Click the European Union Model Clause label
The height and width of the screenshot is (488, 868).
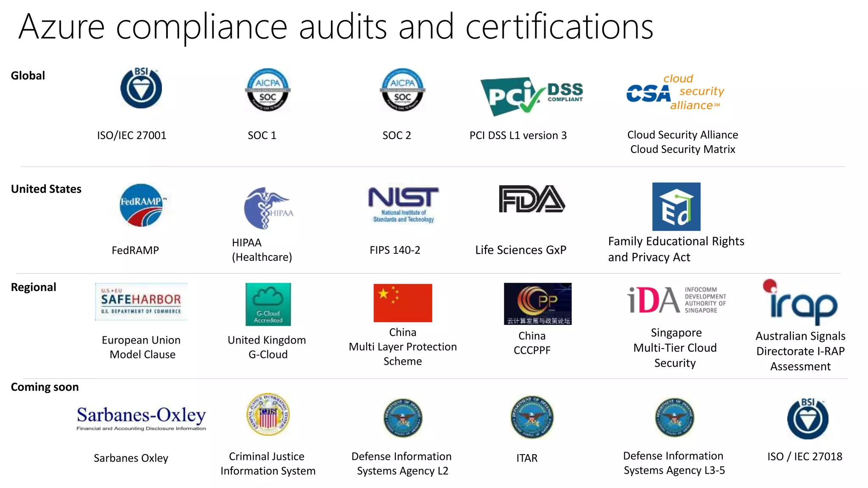click(x=142, y=347)
